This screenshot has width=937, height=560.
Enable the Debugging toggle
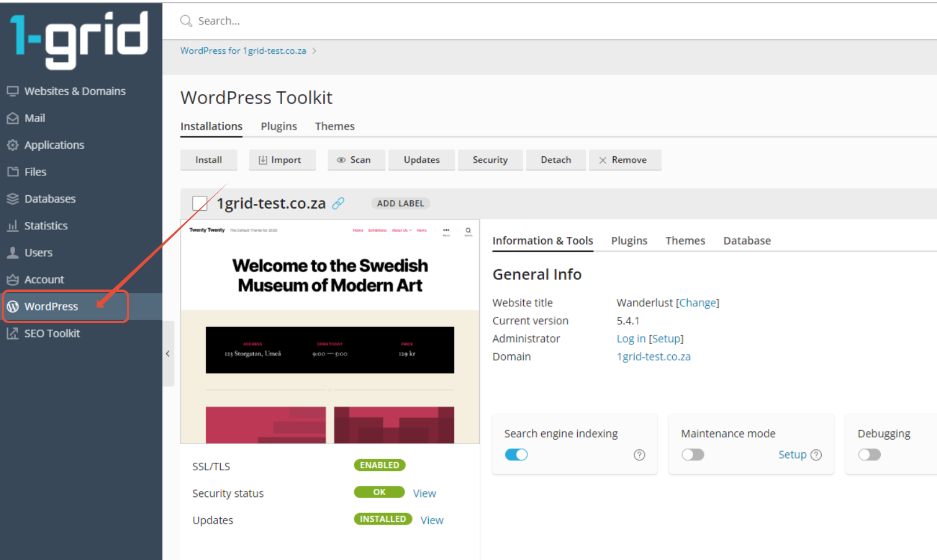869,455
